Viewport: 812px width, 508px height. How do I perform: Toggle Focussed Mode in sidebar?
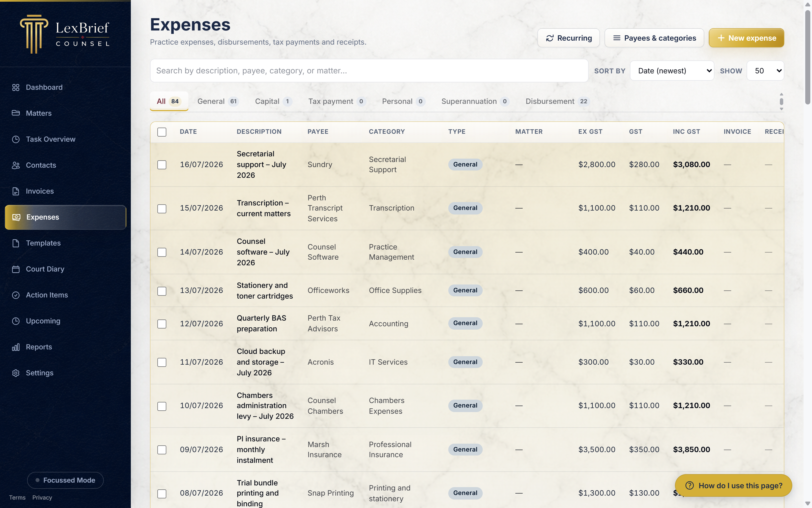coord(65,480)
